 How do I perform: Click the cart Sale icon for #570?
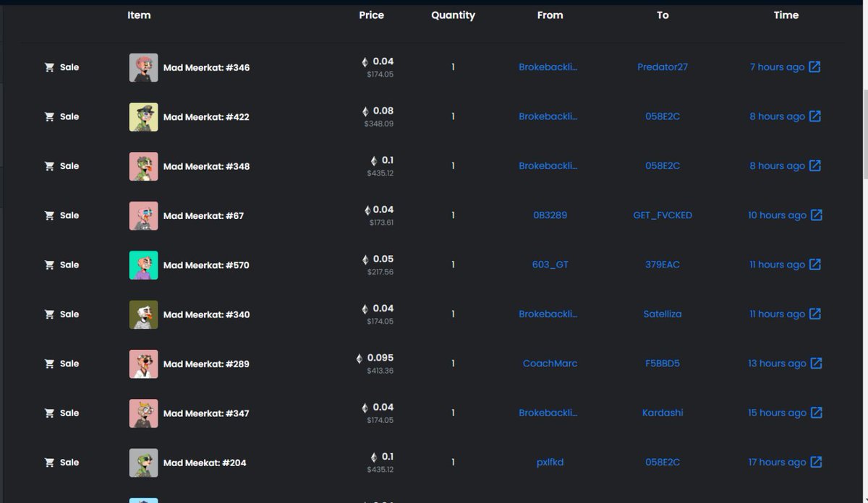click(49, 265)
